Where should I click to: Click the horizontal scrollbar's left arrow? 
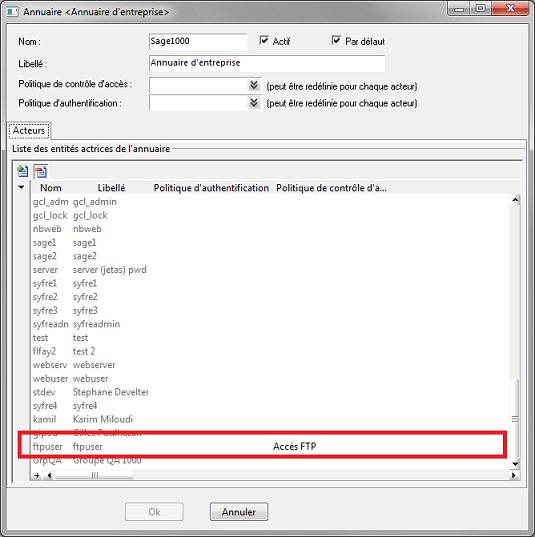tap(49, 475)
